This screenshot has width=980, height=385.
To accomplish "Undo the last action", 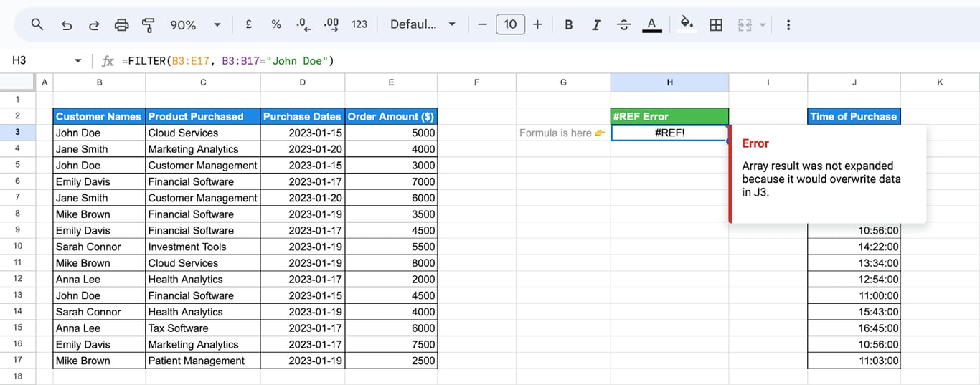I will pos(67,24).
